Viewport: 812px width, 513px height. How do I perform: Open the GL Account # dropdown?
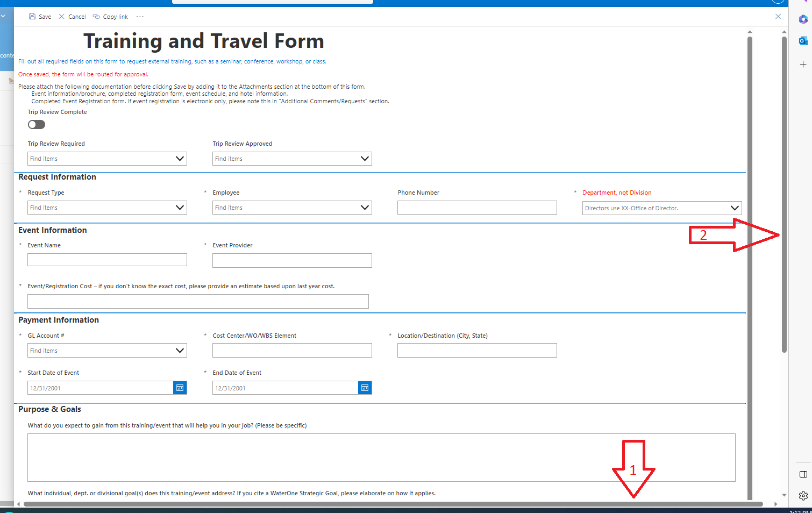[180, 350]
